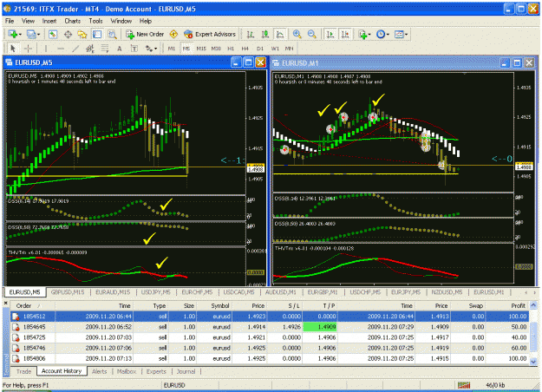Zoom out on the chart

311,34
